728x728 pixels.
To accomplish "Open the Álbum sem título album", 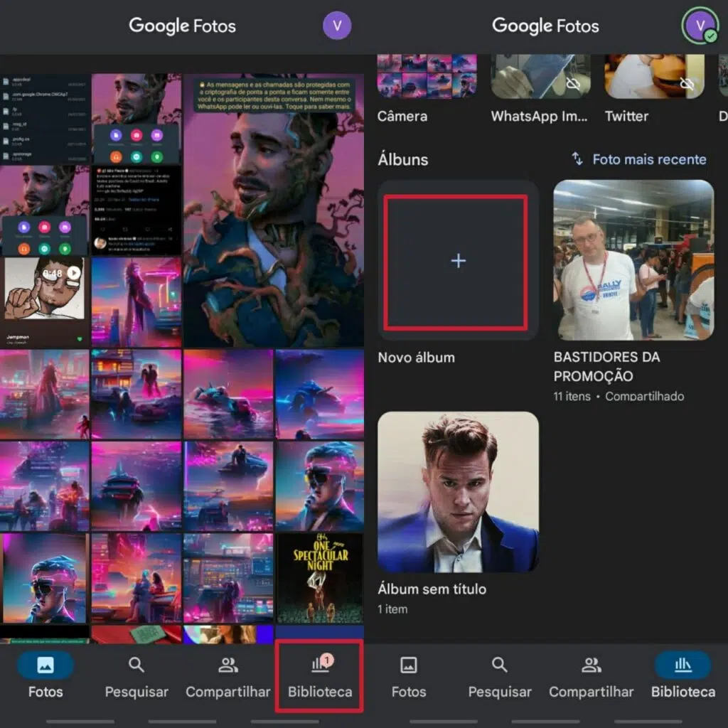I will pyautogui.click(x=458, y=492).
